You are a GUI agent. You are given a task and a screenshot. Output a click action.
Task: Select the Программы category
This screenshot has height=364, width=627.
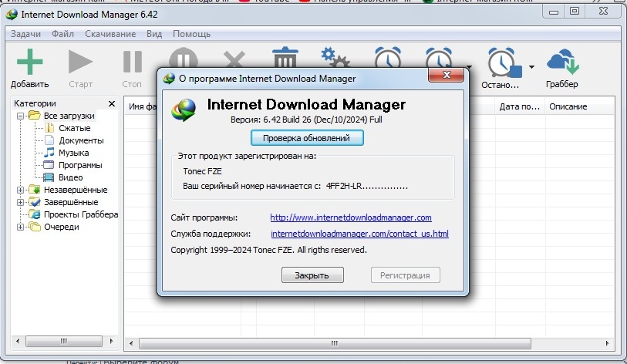pos(80,165)
